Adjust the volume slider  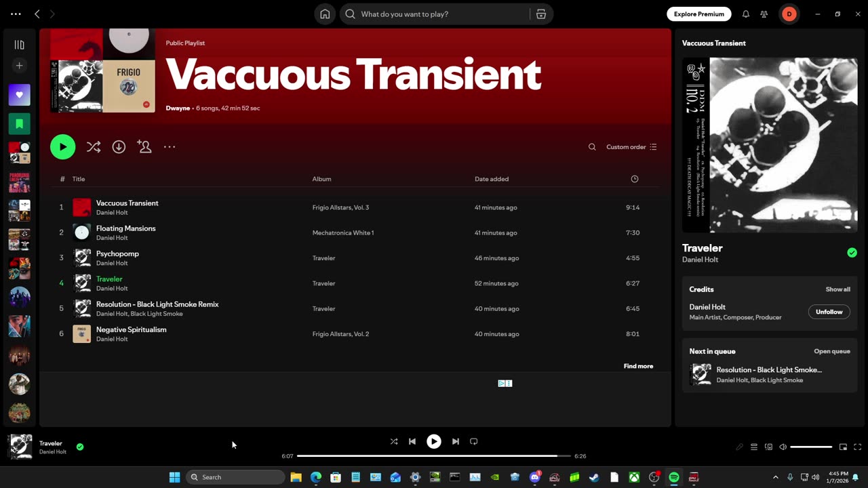811,447
